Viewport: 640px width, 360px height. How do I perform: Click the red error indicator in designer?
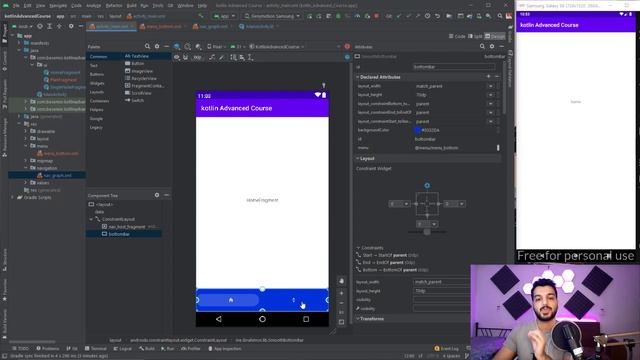(347, 47)
